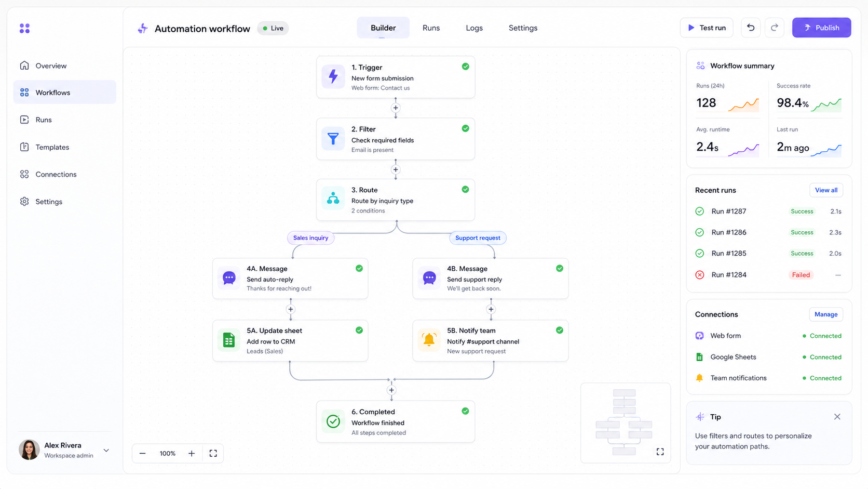Image resolution: width=868 pixels, height=489 pixels.
Task: Select the Sales inquiry branch label
Action: pos(310,238)
